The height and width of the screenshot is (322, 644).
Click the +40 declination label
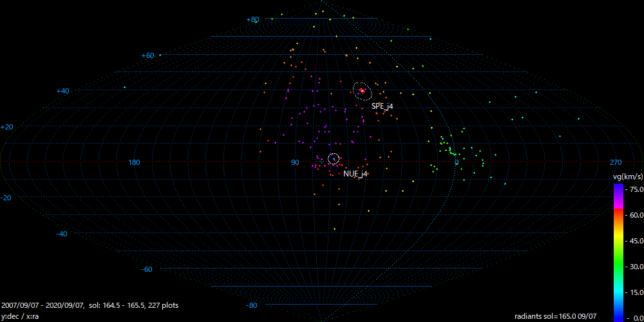click(x=62, y=91)
